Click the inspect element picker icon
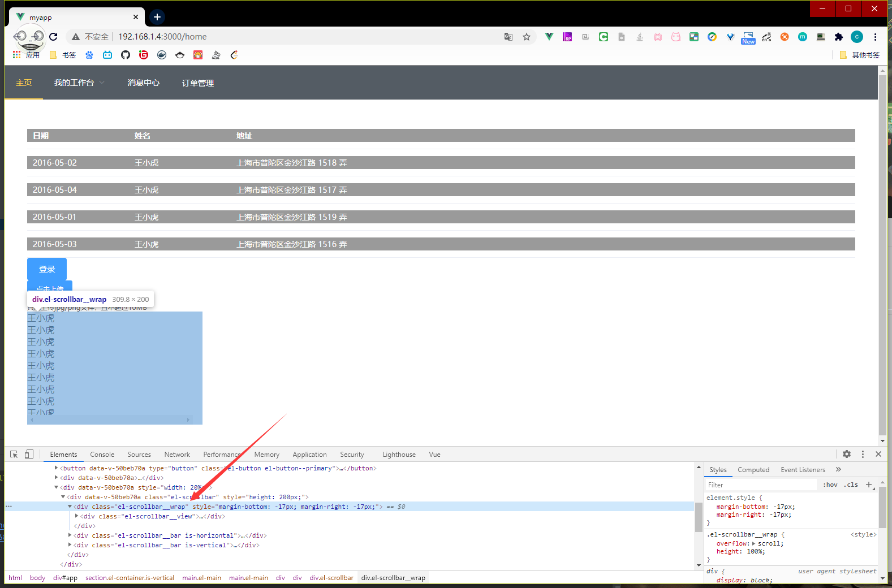Viewport: 892px width, 588px height. 14,454
